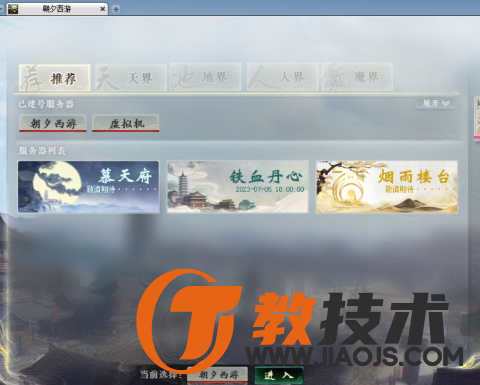Select the 慕天府 server banner
Image resolution: width=480 pixels, height=385 pixels.
pyautogui.click(x=88, y=187)
